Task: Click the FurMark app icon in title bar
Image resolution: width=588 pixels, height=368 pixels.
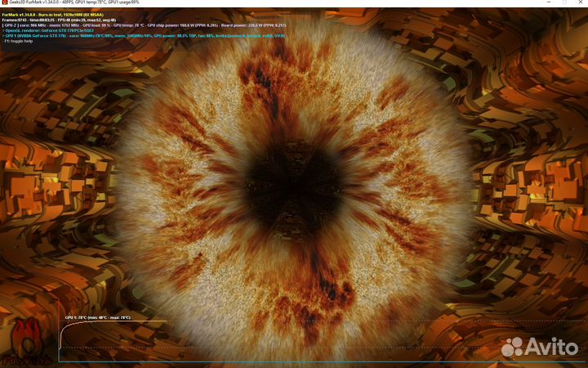Action: pyautogui.click(x=5, y=2)
